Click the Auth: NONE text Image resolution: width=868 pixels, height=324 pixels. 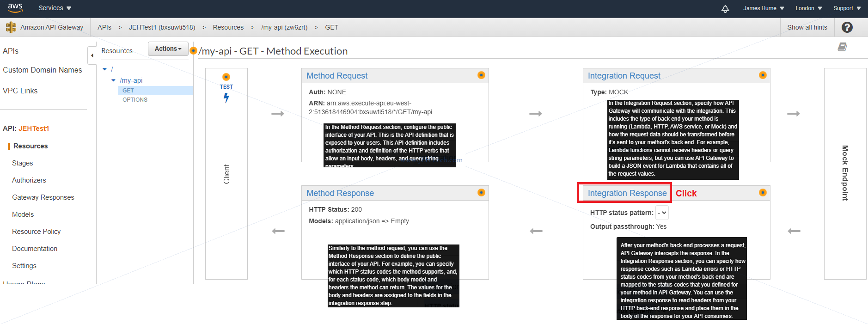[x=327, y=92]
